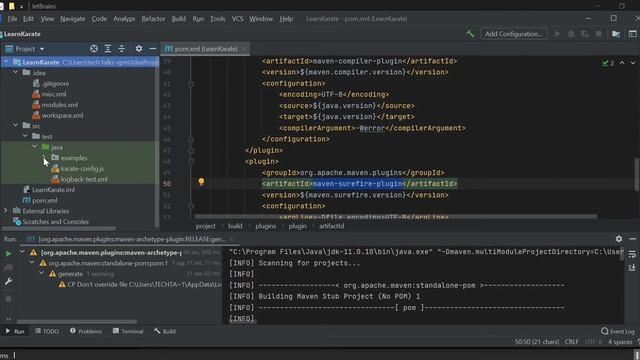Open the Run tool window tab
640x360 pixels.
coord(15,331)
